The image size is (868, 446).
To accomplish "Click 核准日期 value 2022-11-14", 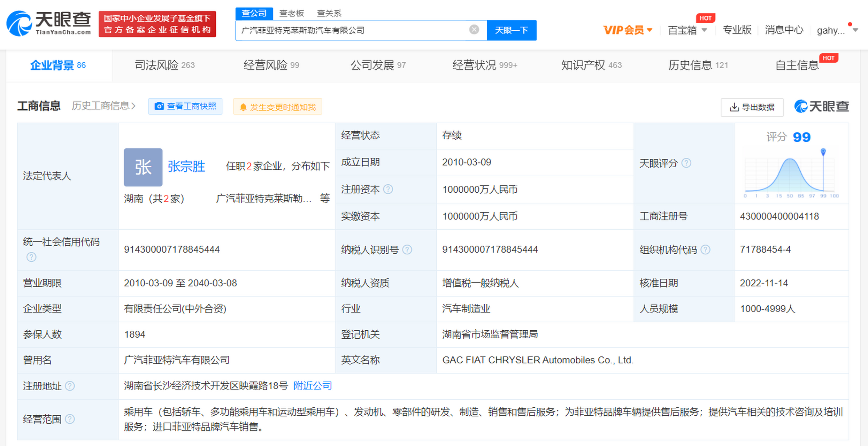I will click(764, 283).
